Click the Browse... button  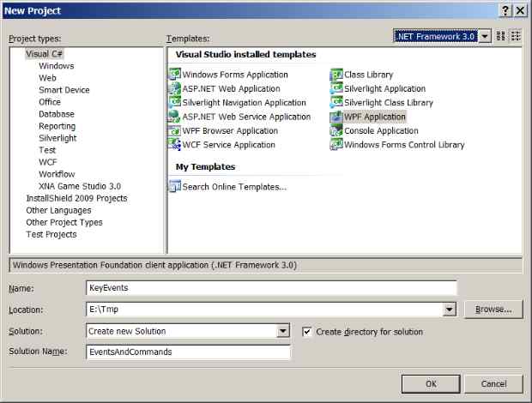click(493, 310)
